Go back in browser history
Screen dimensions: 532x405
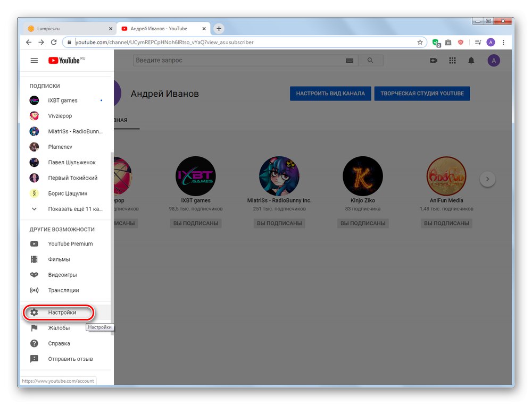pos(29,43)
